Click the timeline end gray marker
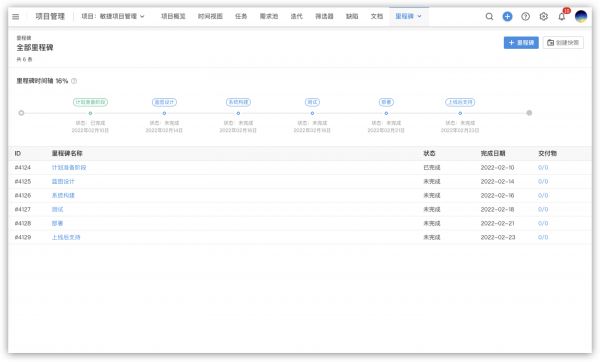600x362 pixels. point(529,113)
